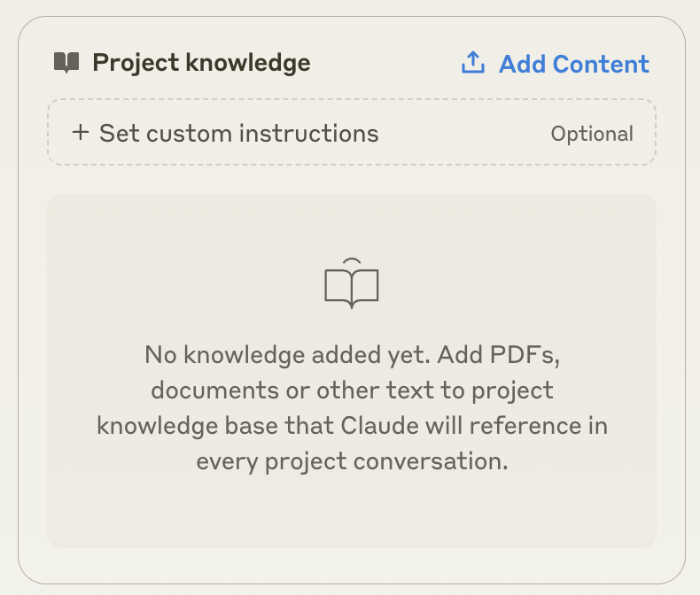
Task: Click 'every project conversation' text line
Action: click(x=353, y=461)
